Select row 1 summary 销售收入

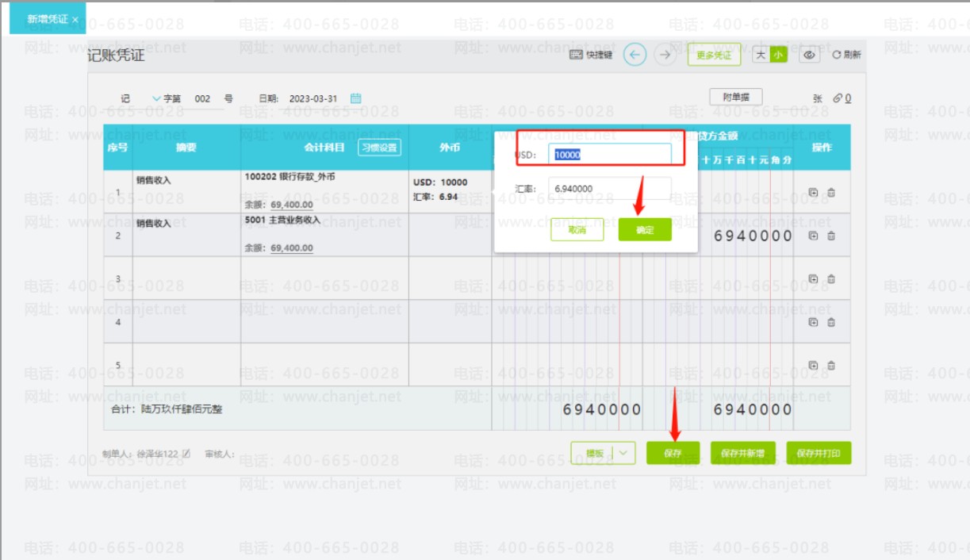click(153, 180)
